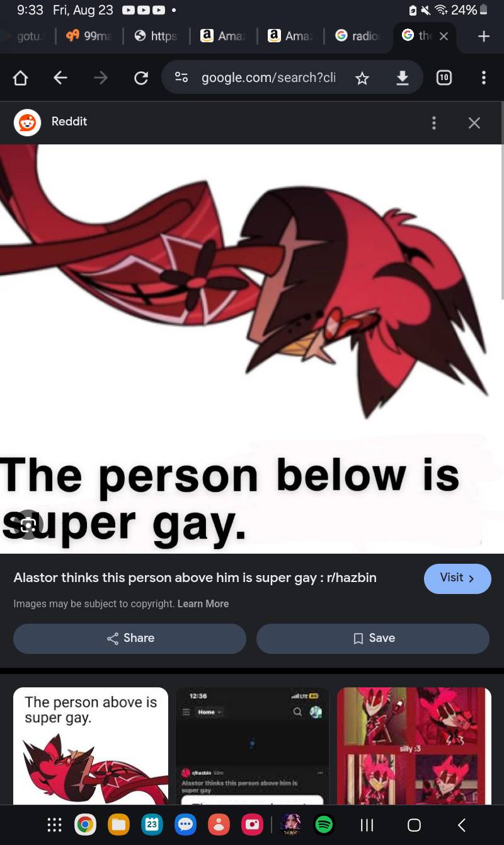
Task: Tap the Share button
Action: [x=130, y=638]
